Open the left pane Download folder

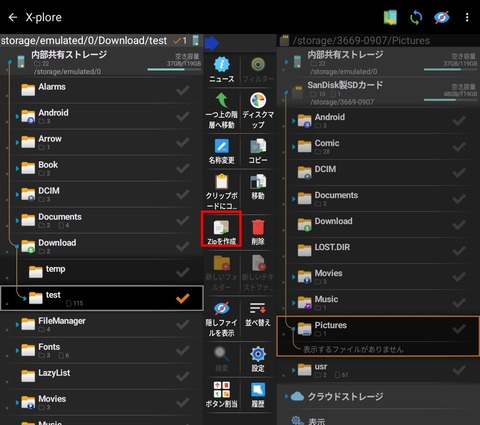tap(102, 246)
